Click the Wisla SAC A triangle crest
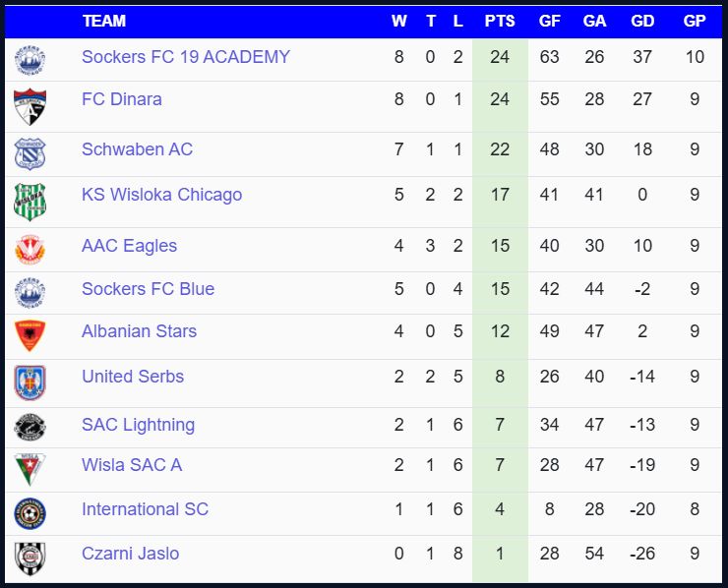Image resolution: width=728 pixels, height=588 pixels. coord(30,469)
